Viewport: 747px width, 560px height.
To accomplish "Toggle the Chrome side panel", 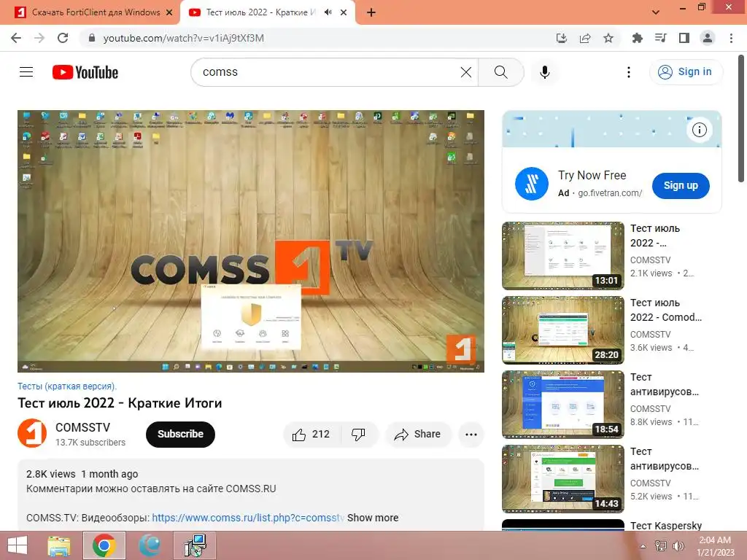I will point(684,38).
